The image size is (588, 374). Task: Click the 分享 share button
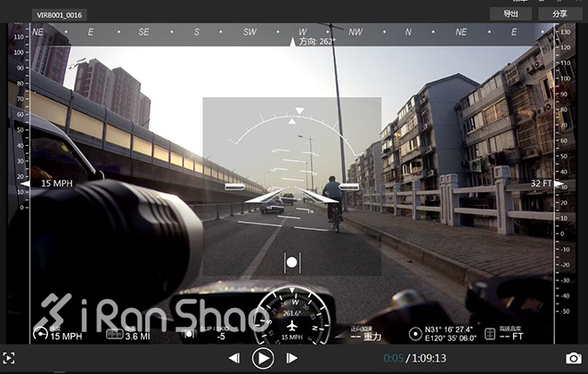pyautogui.click(x=559, y=13)
